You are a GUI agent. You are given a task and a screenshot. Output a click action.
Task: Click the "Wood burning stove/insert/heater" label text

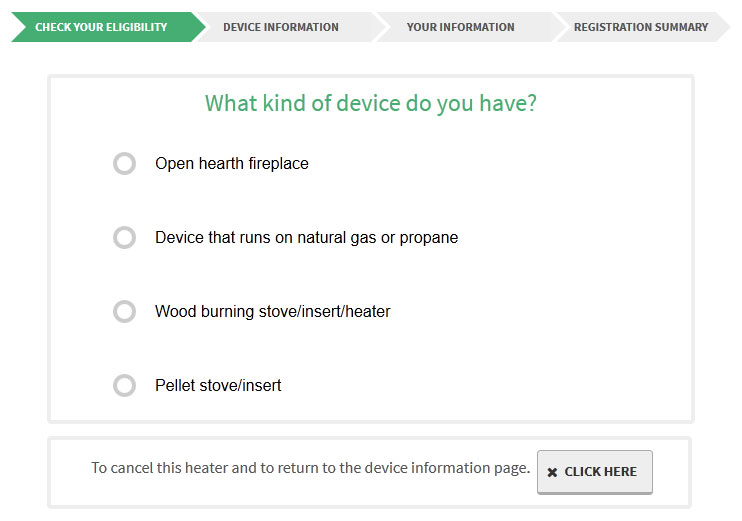point(272,312)
